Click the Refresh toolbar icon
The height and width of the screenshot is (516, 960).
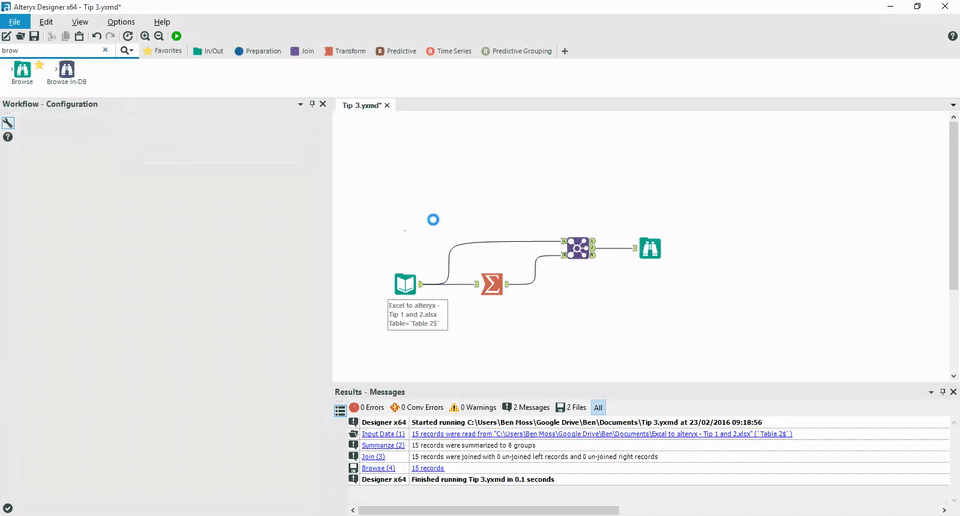[127, 36]
